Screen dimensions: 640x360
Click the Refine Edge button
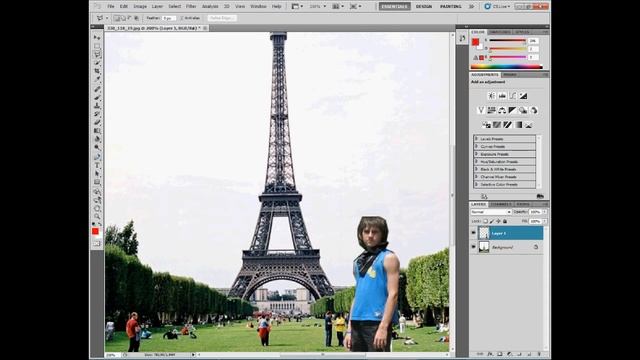[222, 18]
